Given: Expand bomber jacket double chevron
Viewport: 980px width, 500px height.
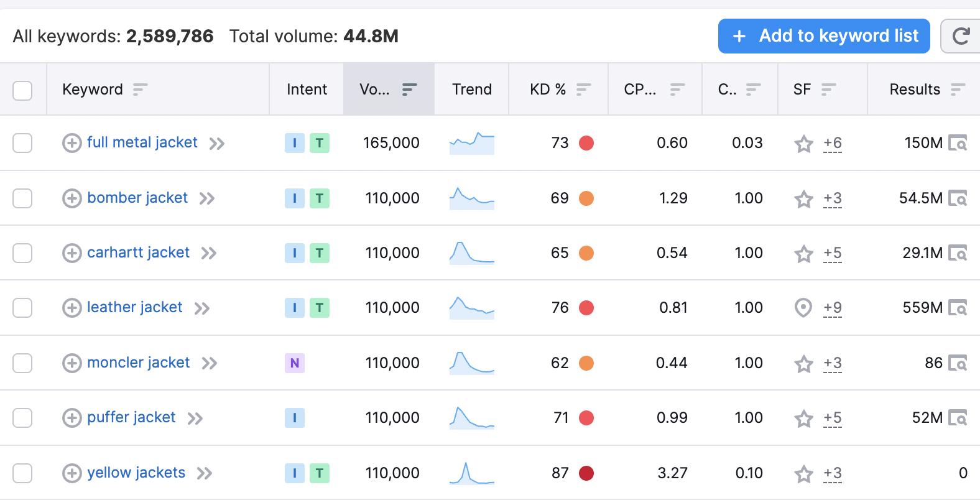Looking at the screenshot, I should point(207,199).
